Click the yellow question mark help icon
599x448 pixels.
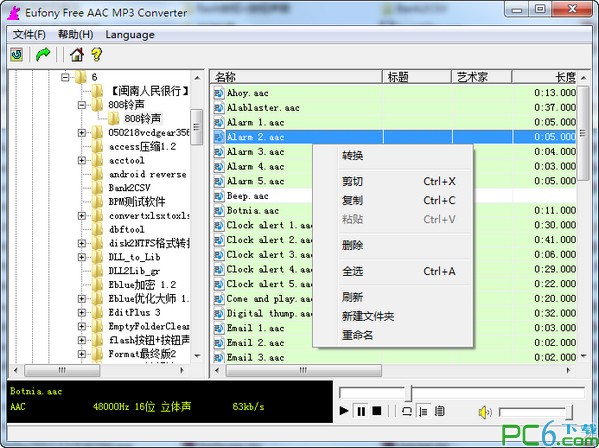click(97, 55)
